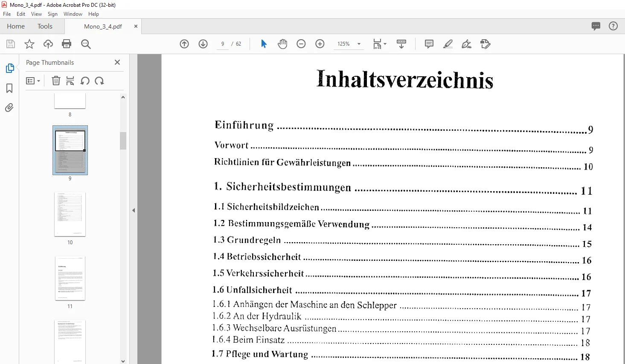This screenshot has width=625, height=364.
Task: Click thumbnail scrollbar up arrow
Action: [x=123, y=97]
